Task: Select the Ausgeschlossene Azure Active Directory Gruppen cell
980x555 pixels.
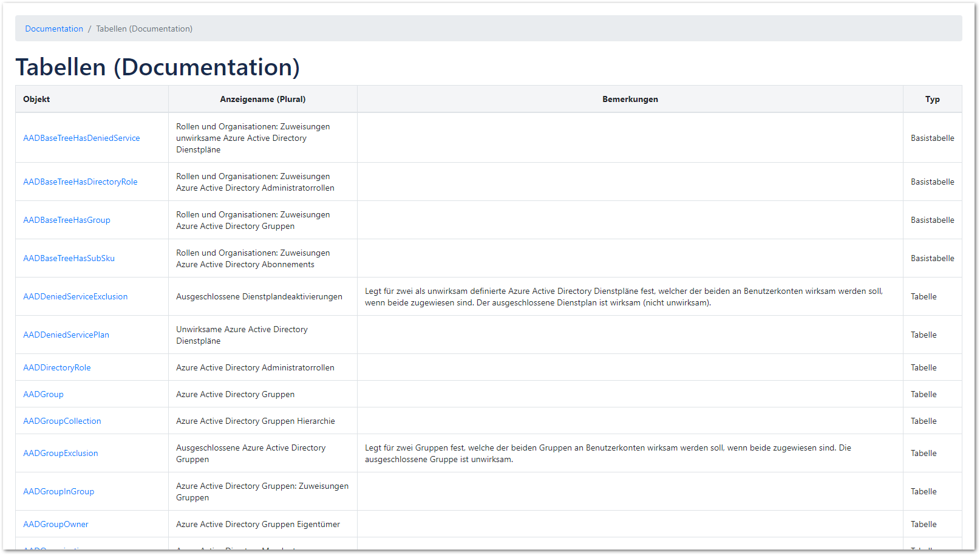Action: tap(263, 453)
